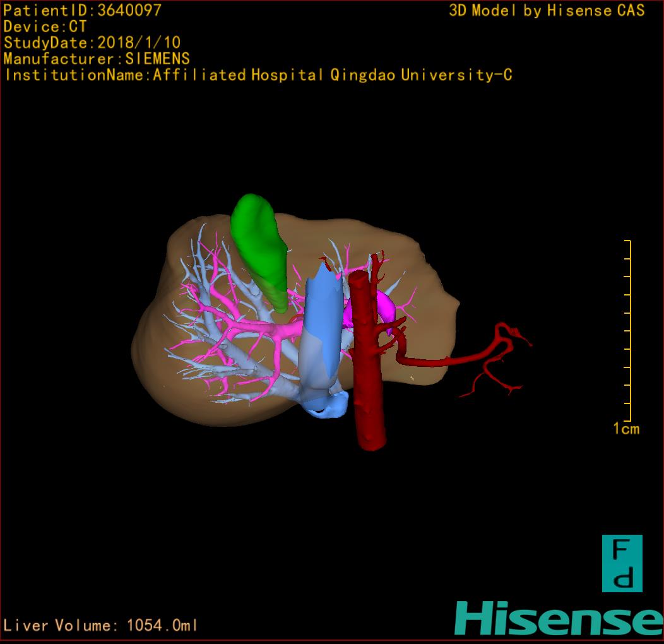Click the yellow scale ruler
Screen dimensions: 664x644
[x=628, y=330]
